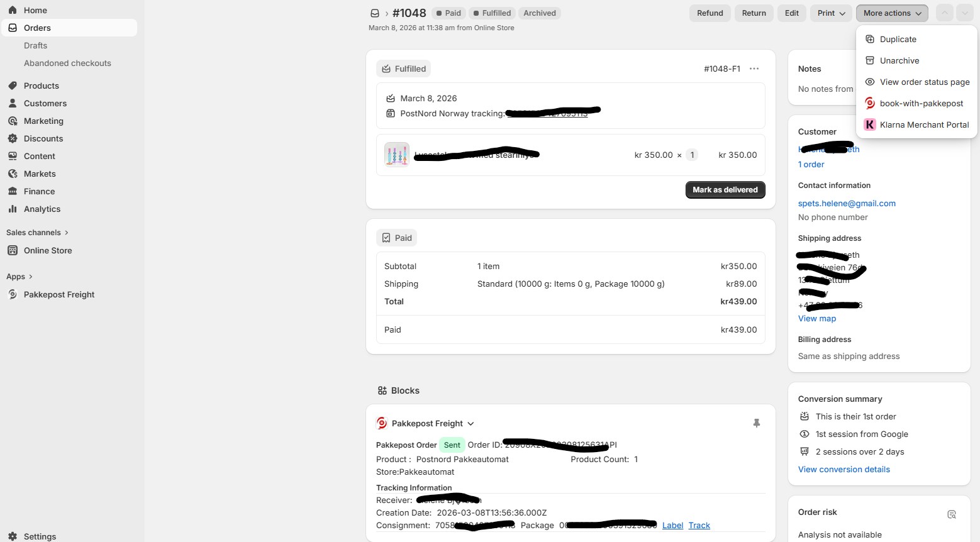Screen dimensions: 980x542
Task: Click the Analytics bar chart icon
Action: point(13,209)
